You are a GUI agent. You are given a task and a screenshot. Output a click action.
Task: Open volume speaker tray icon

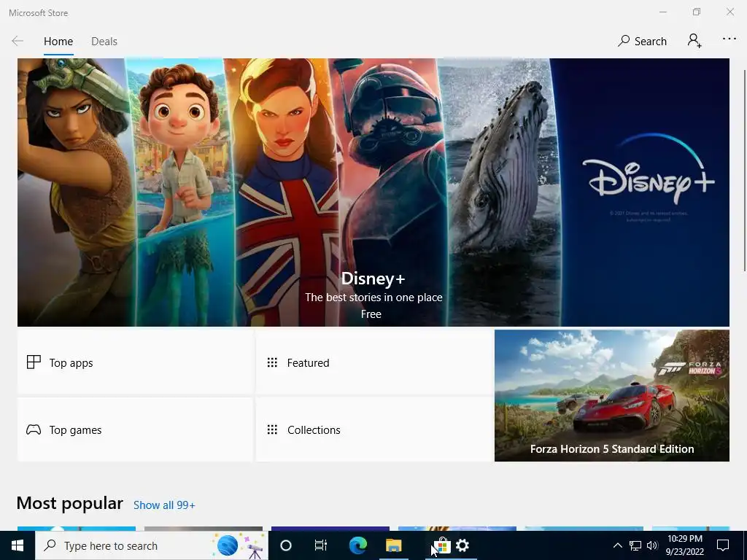(652, 545)
